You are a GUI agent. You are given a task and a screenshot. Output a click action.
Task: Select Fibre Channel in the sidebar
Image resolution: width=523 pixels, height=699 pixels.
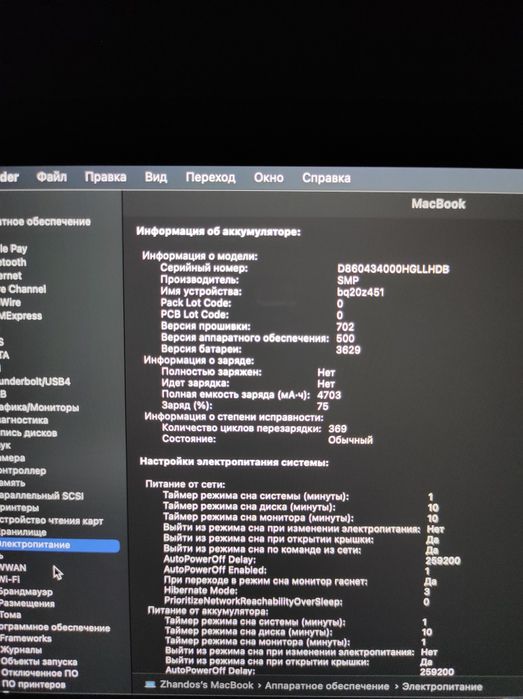[23, 289]
